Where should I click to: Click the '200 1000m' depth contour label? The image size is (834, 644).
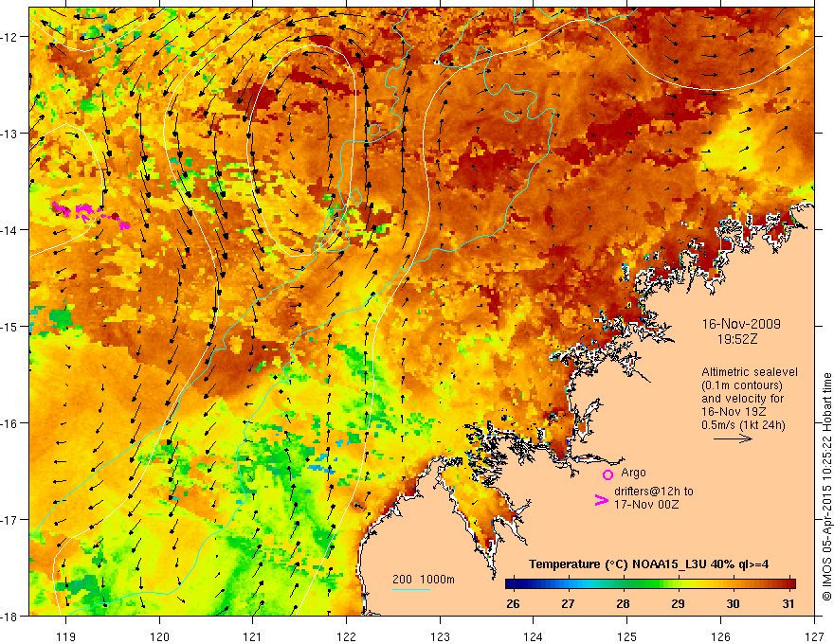pos(424,580)
